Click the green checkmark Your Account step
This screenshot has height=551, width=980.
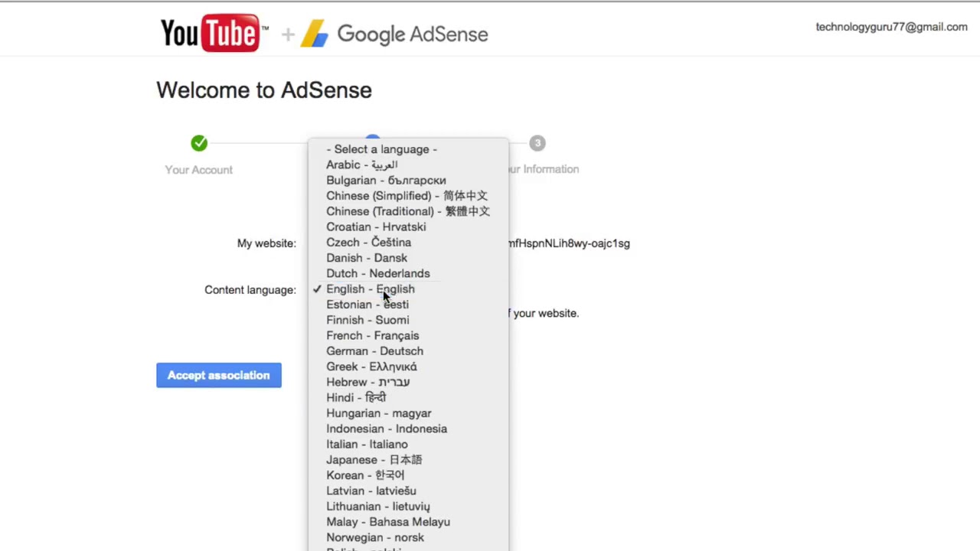point(199,143)
